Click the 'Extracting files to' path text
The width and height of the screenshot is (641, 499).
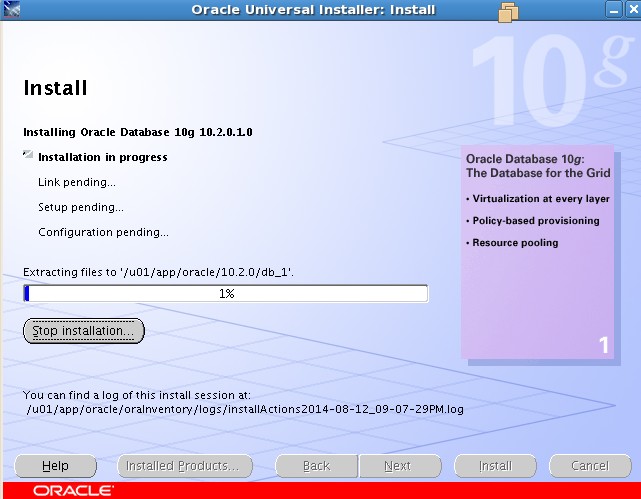pyautogui.click(x=158, y=272)
